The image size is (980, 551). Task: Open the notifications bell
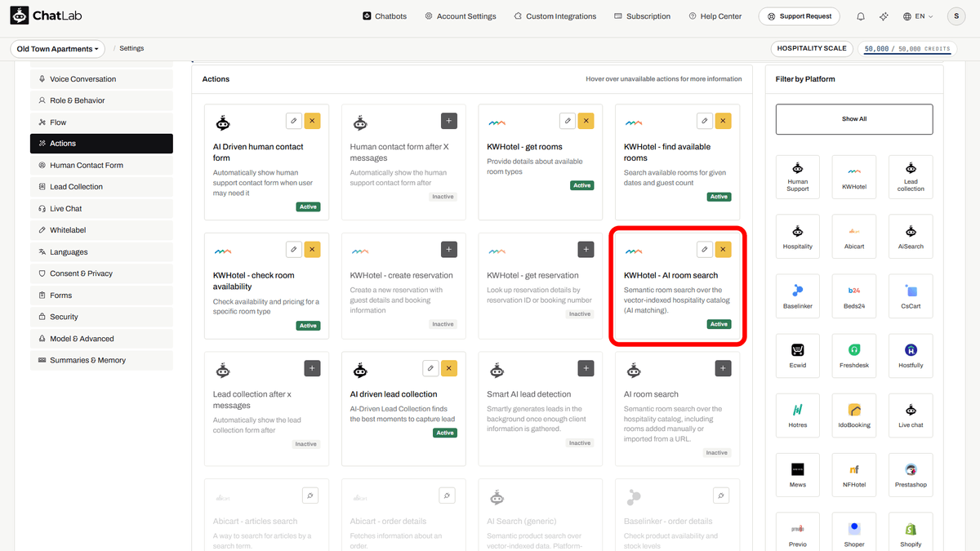[861, 16]
